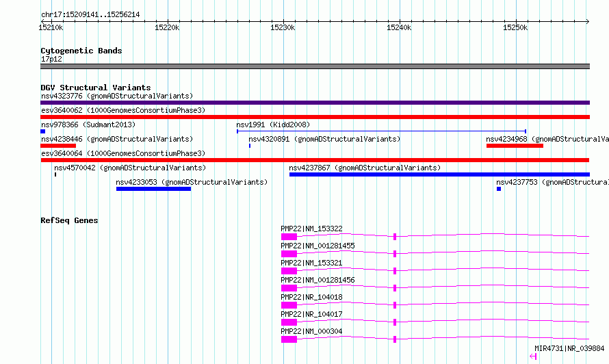Select the nsv4237753 small blue variant block
Screen dimensions: 609x364
click(x=499, y=189)
